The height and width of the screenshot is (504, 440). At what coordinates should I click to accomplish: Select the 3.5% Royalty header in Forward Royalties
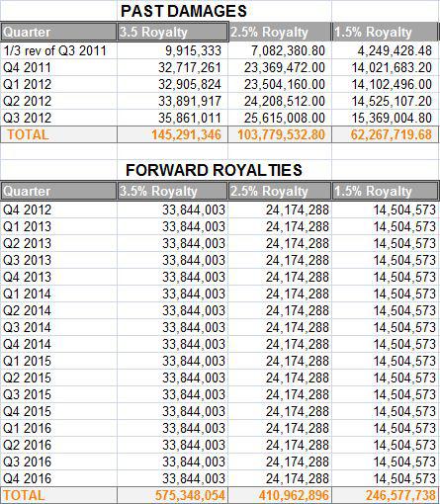click(x=172, y=191)
